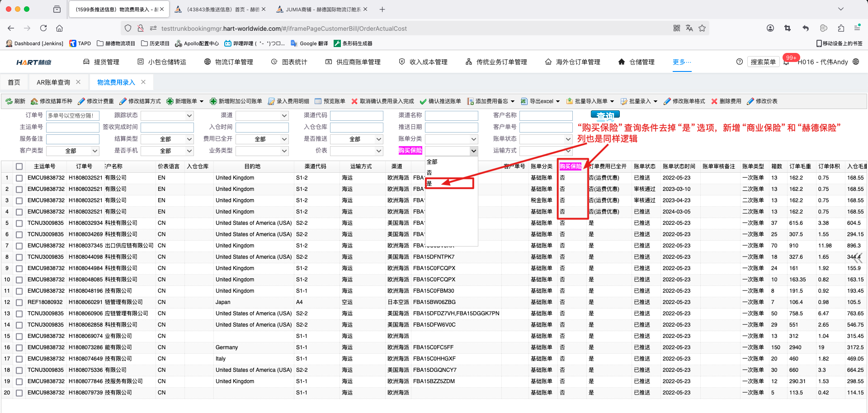Click the 刷新 refresh toolbar icon
This screenshot has width=868, height=413.
click(x=9, y=101)
